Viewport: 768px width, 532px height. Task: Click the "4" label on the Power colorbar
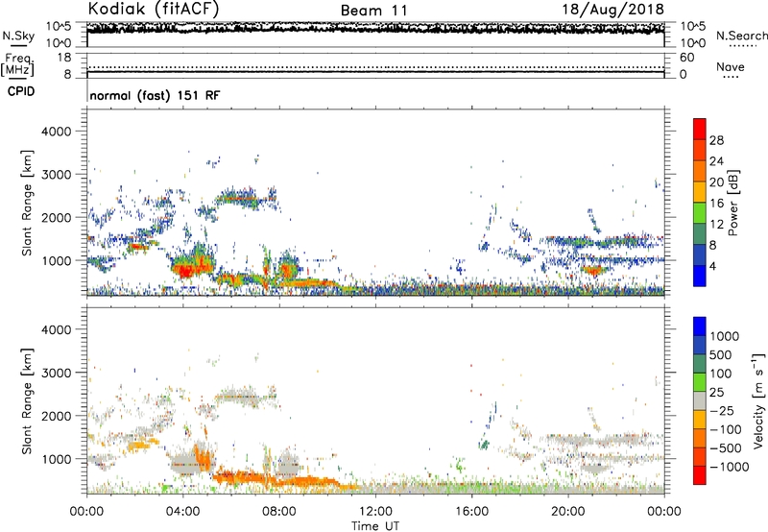pyautogui.click(x=713, y=267)
